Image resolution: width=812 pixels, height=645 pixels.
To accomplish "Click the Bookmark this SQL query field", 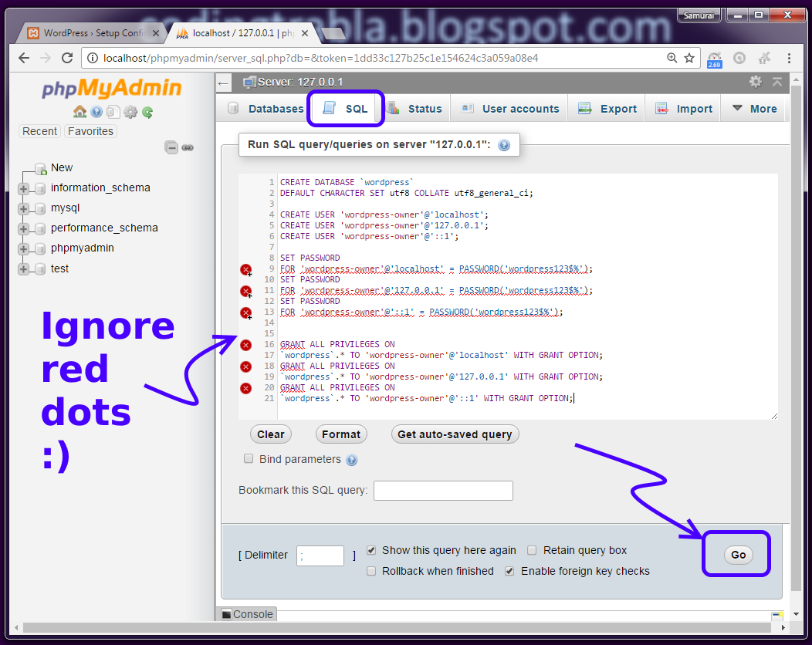I will click(x=443, y=491).
